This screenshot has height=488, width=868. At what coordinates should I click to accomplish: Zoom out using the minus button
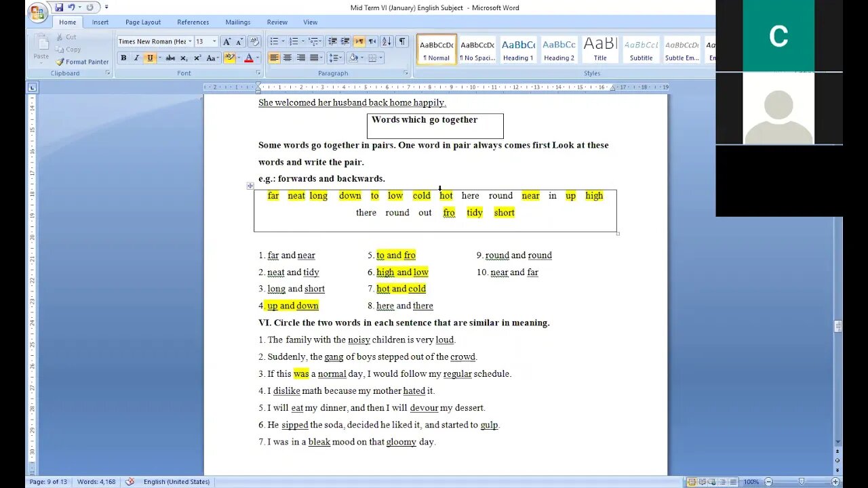point(768,482)
